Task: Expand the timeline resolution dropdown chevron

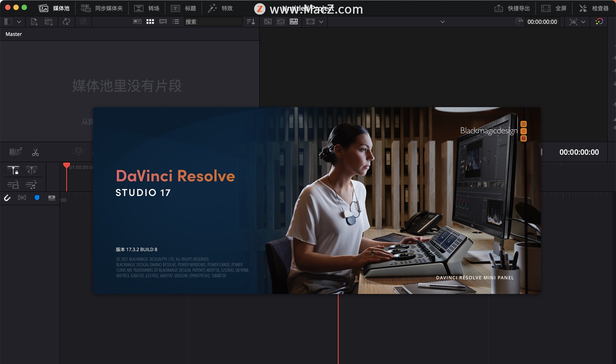Action: point(583,22)
